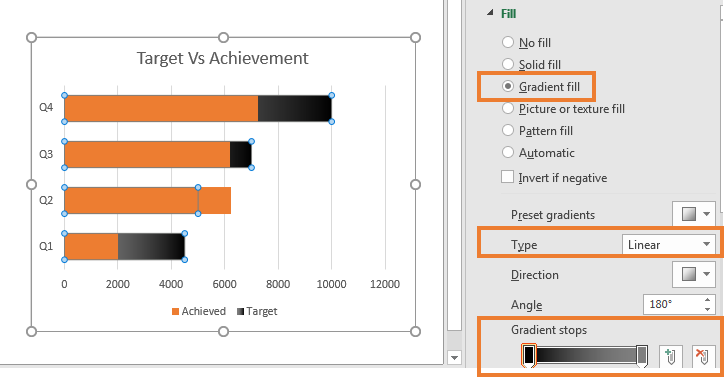Select the No fill radio option
The image size is (724, 377).
pyautogui.click(x=508, y=43)
